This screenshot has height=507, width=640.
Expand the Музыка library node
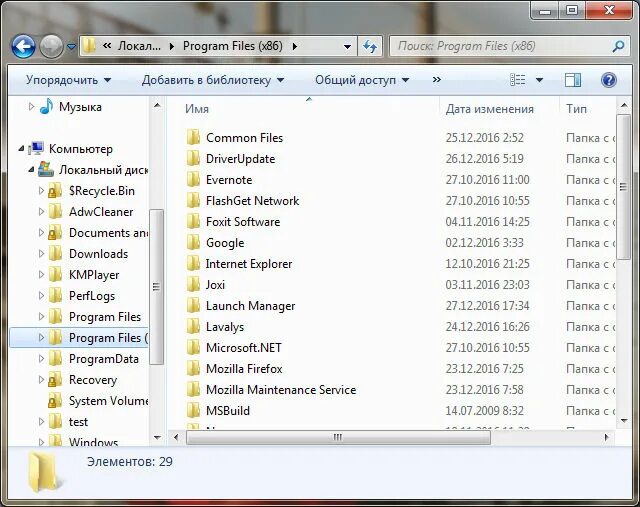[31, 107]
